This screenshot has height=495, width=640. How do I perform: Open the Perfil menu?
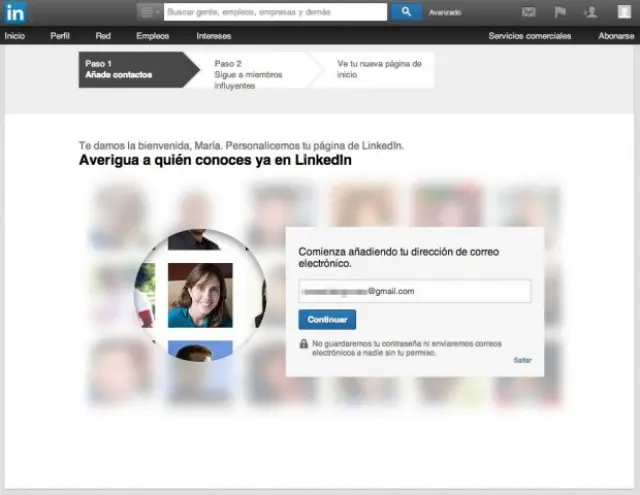click(60, 36)
